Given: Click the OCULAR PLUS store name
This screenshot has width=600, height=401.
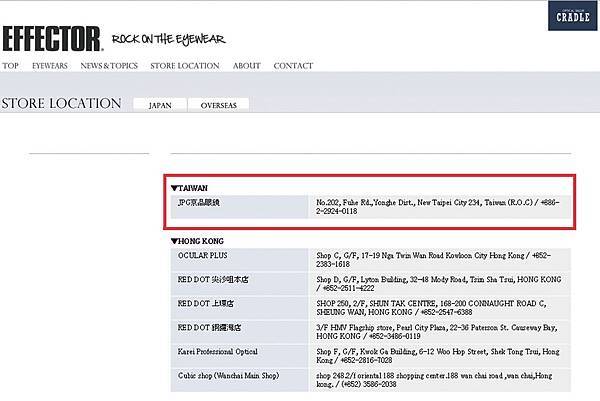Looking at the screenshot, I should tap(202, 255).
